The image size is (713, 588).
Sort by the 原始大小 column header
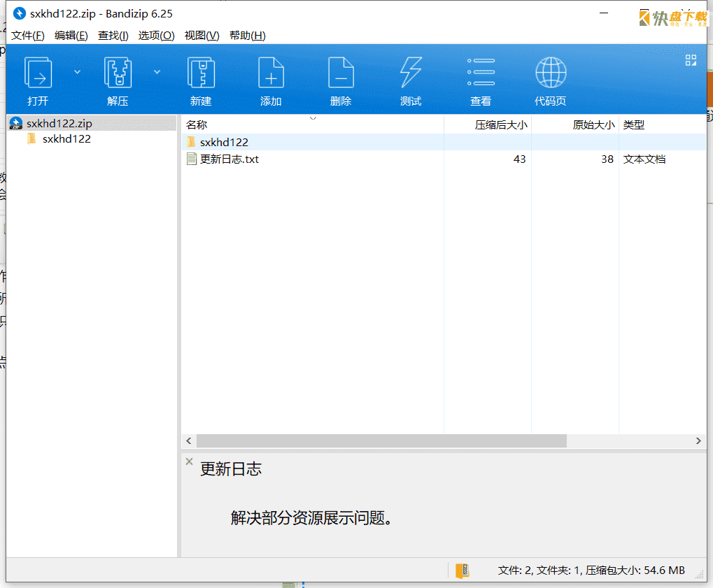pos(574,124)
